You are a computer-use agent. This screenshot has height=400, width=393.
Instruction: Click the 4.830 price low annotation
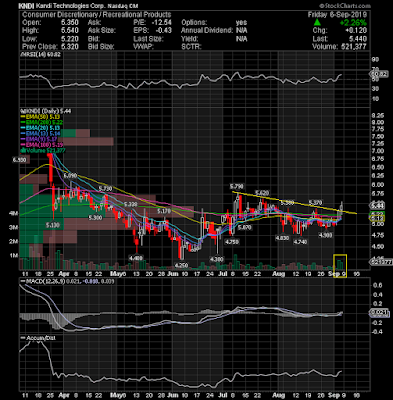(282, 238)
